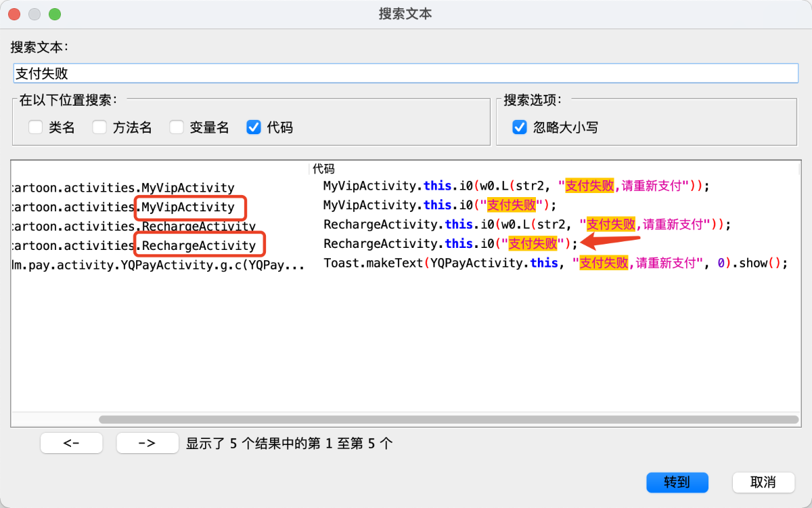
Task: Tick the 方法名 checkbox
Action: [x=100, y=127]
